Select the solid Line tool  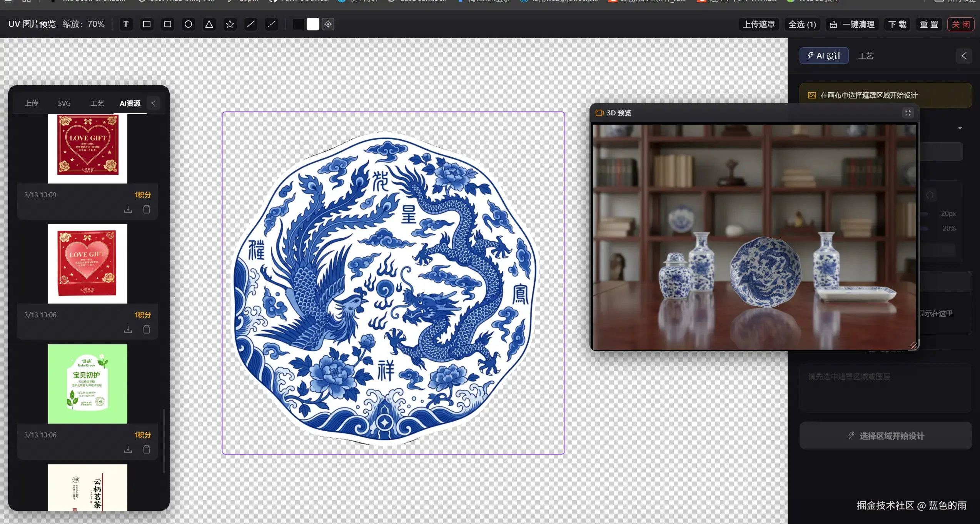(250, 24)
